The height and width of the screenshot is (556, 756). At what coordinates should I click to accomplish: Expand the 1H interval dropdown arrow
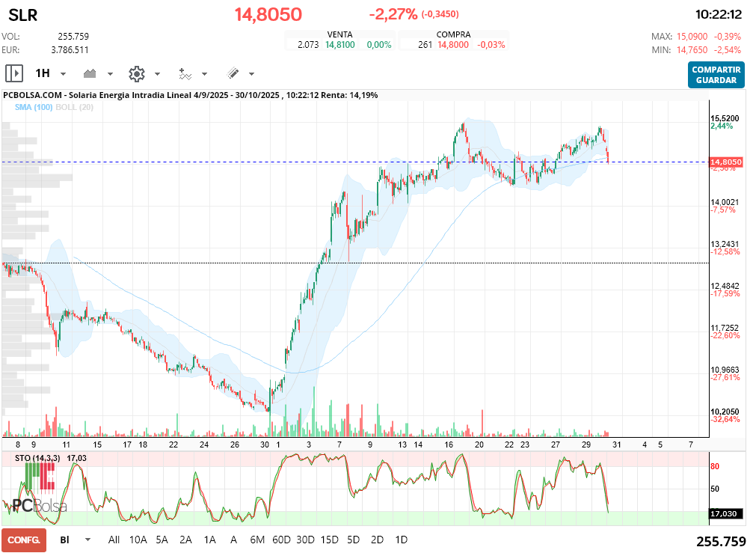[x=63, y=74]
